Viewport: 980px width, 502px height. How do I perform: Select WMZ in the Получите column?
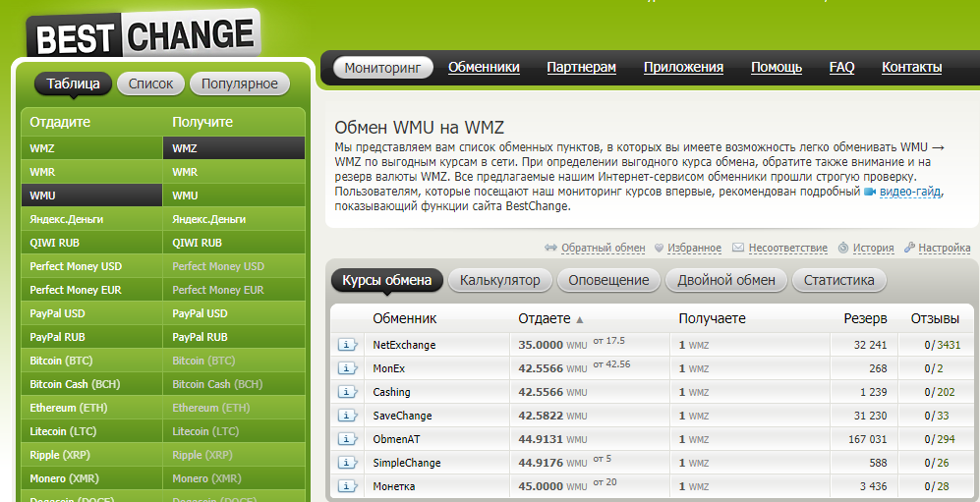coord(234,148)
